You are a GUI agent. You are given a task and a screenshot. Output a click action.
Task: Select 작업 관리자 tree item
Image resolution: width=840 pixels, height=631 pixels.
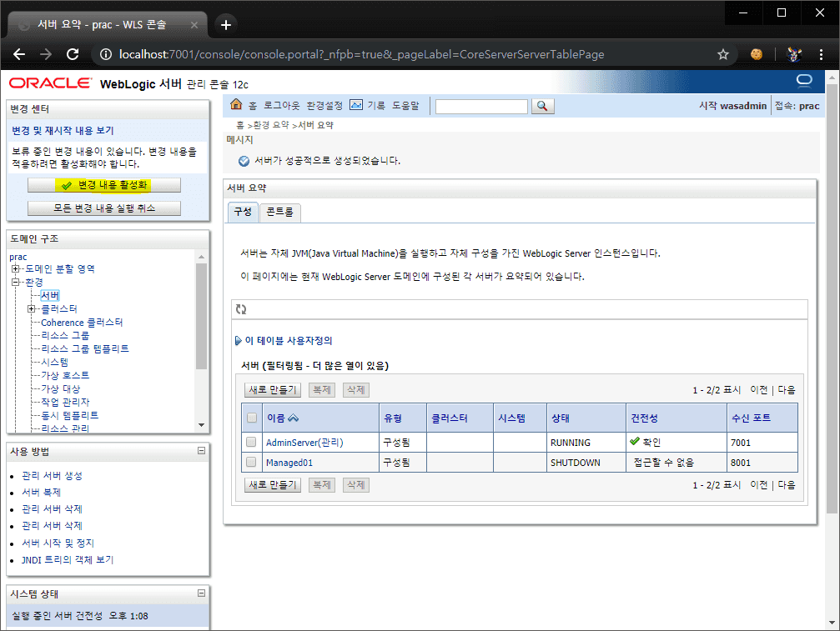(65, 402)
